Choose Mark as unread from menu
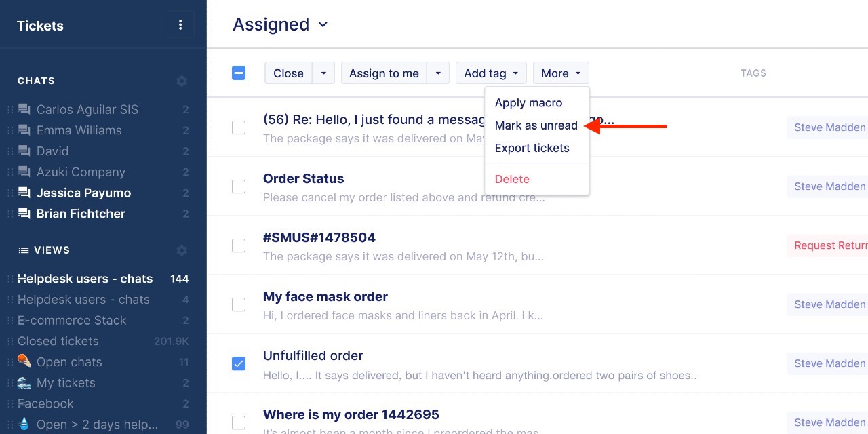 point(536,125)
